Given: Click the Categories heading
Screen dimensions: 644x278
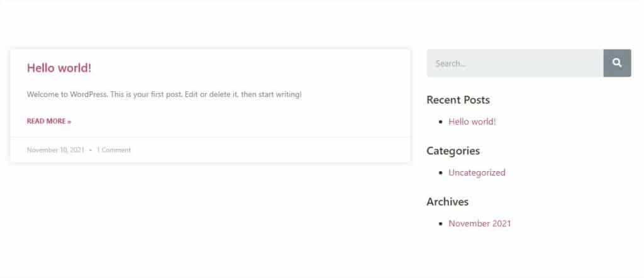Looking at the screenshot, I should point(453,151).
